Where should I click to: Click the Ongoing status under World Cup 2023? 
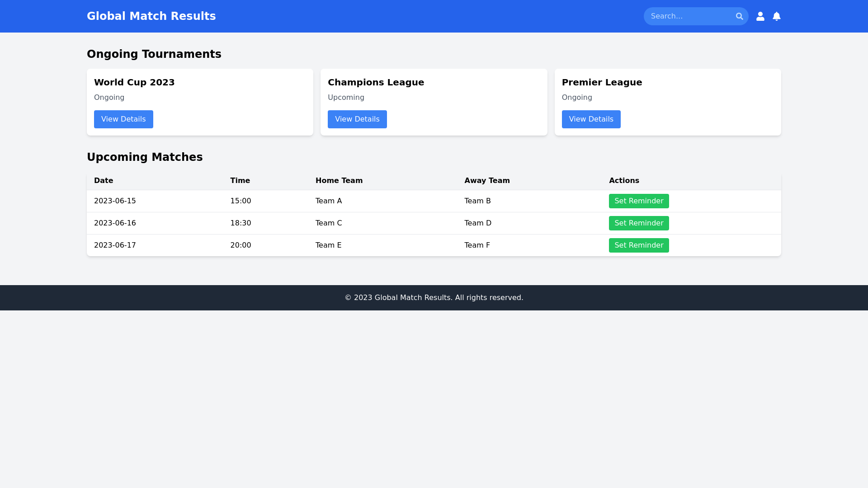click(x=109, y=98)
